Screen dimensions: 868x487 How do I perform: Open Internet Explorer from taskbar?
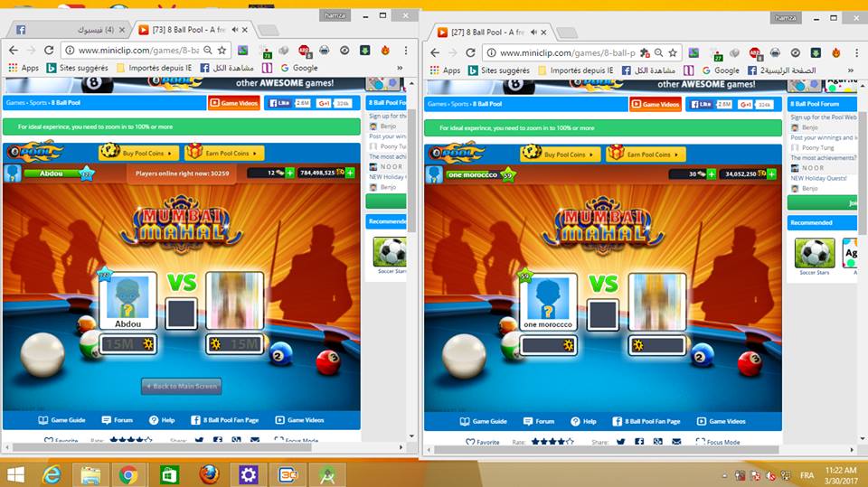(52, 474)
